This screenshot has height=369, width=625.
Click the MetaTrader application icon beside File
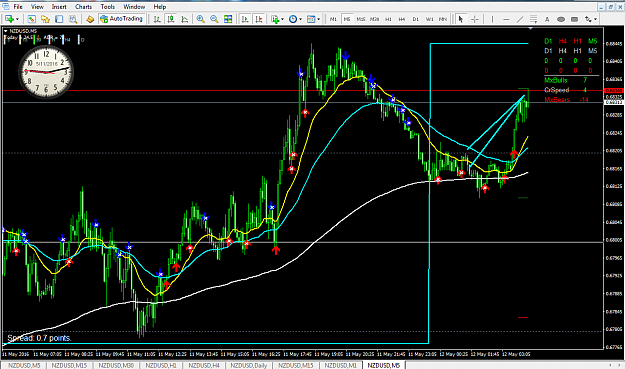click(6, 6)
